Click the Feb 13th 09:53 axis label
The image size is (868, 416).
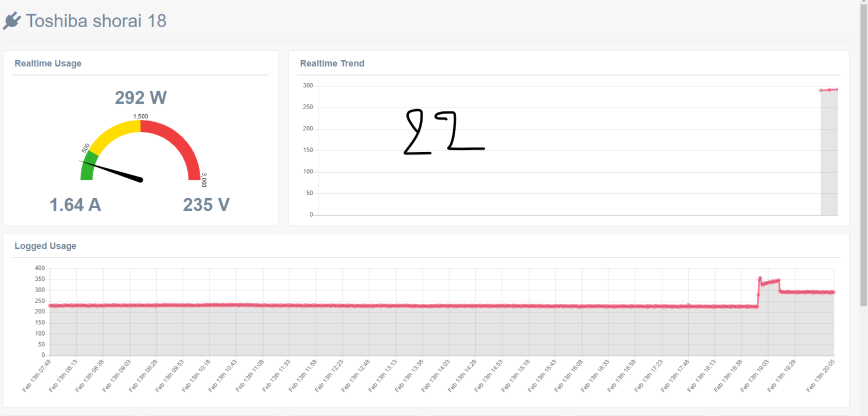[169, 376]
